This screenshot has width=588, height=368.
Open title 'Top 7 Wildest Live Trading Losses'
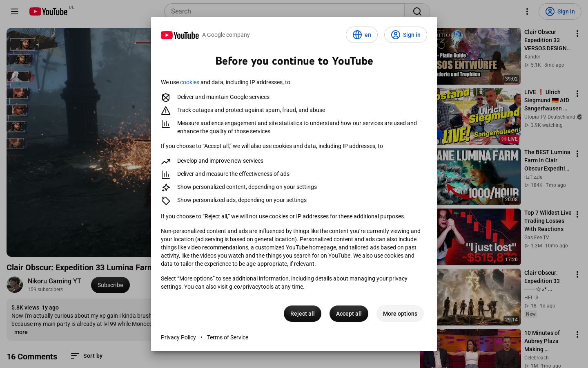click(x=548, y=221)
